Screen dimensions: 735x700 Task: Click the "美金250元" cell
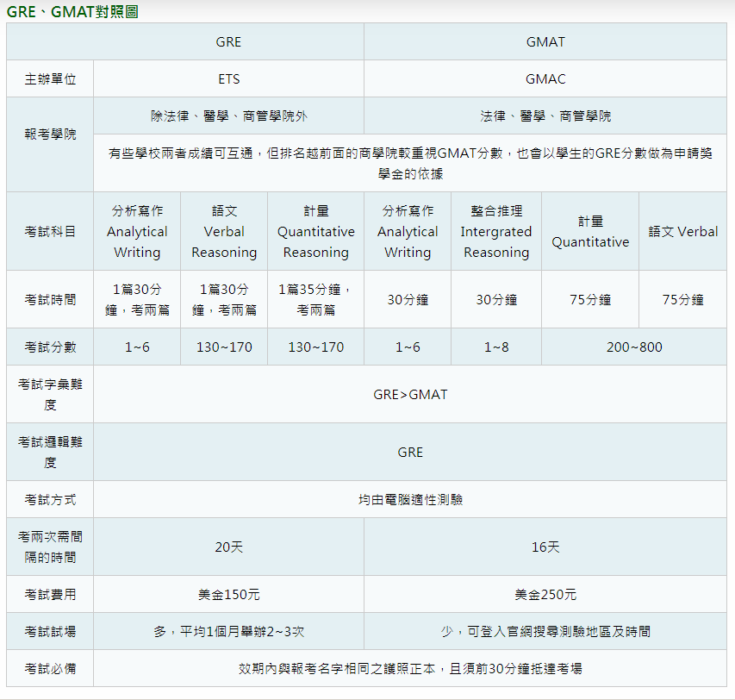[x=545, y=594]
